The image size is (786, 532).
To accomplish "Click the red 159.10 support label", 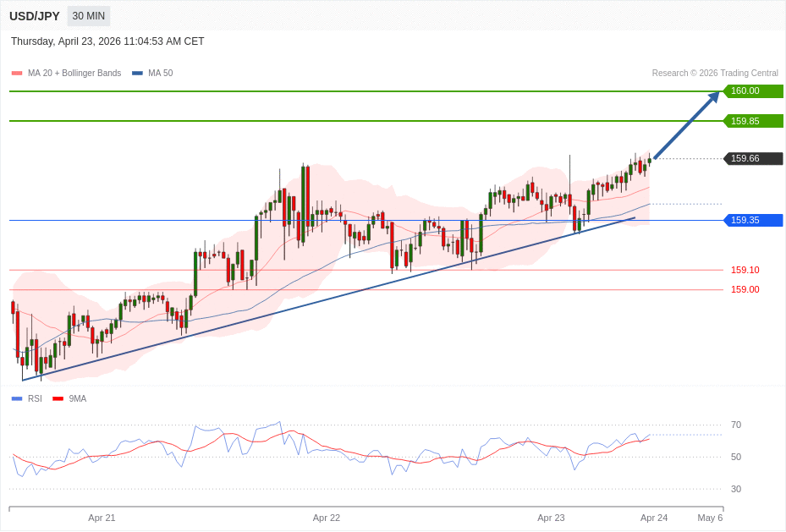I will (x=745, y=270).
